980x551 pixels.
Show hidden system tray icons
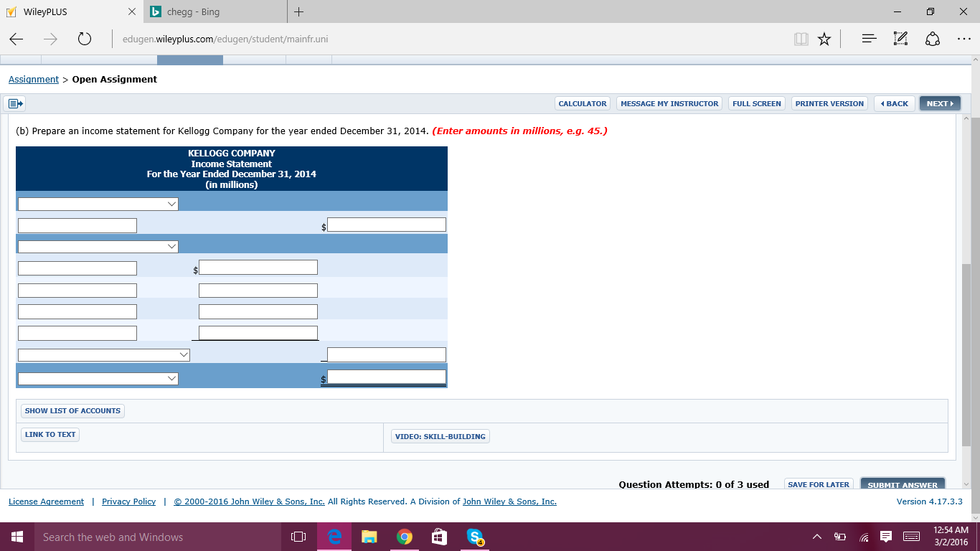point(816,537)
